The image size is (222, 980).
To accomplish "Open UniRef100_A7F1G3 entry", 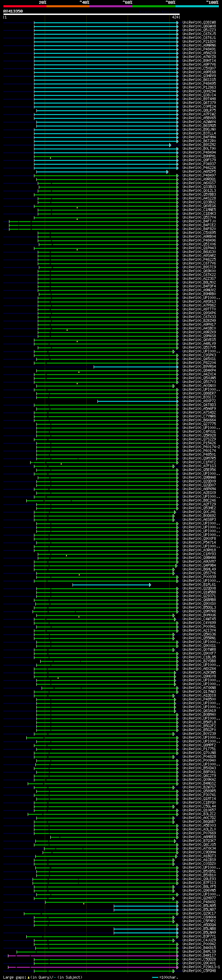I will [199, 466].
